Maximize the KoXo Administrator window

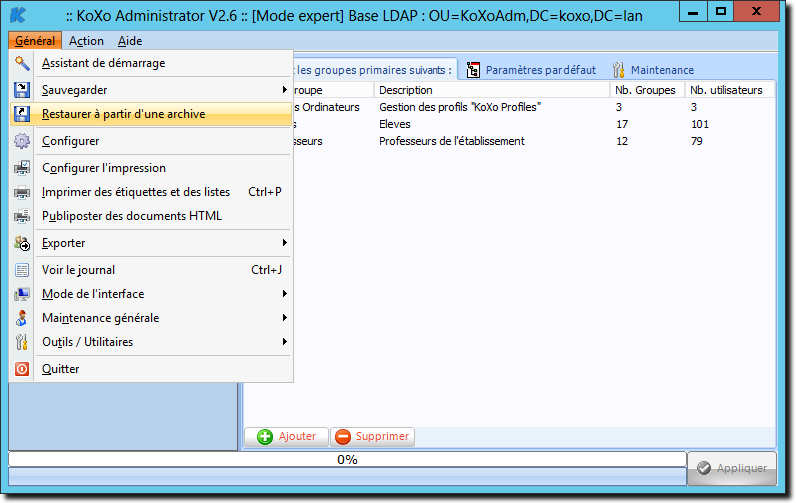721,11
